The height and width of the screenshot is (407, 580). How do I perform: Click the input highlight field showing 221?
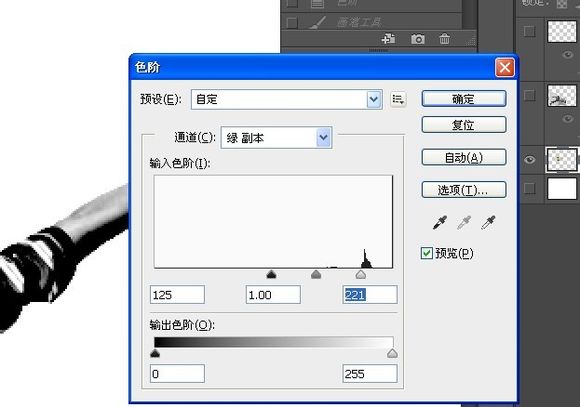coord(370,295)
